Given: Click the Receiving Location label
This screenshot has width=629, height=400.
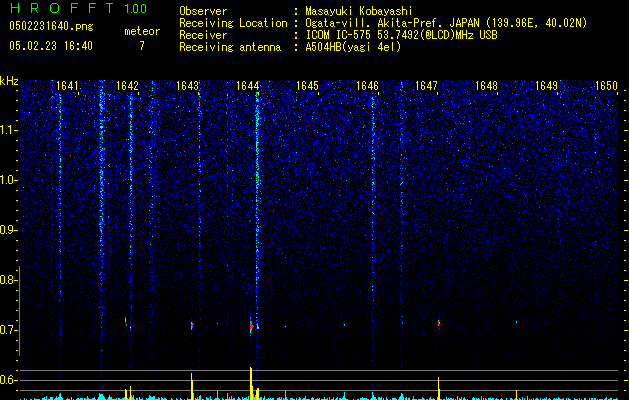Looking at the screenshot, I should [233, 23].
